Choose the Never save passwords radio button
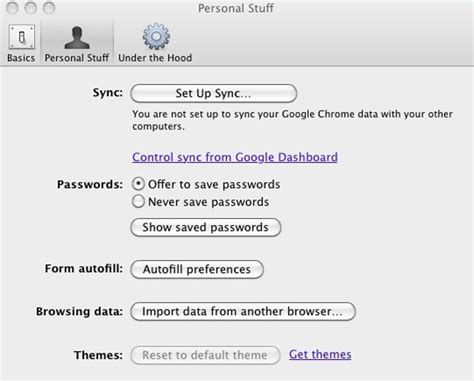 (138, 201)
